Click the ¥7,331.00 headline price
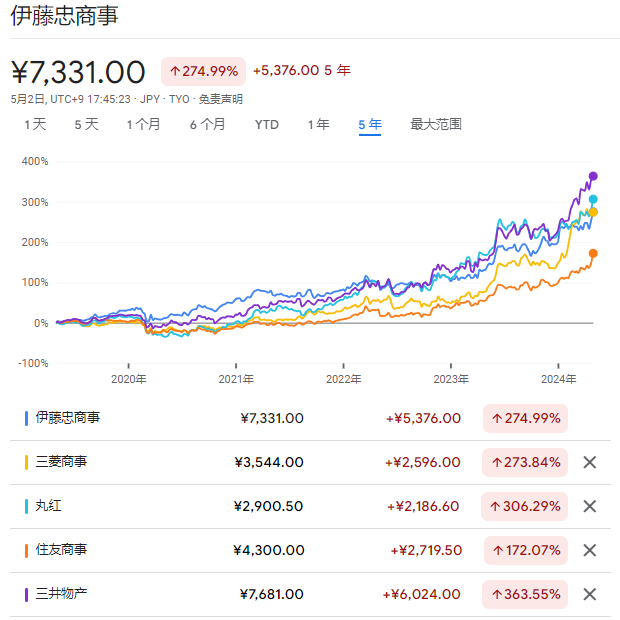The image size is (620, 620). 78,72
